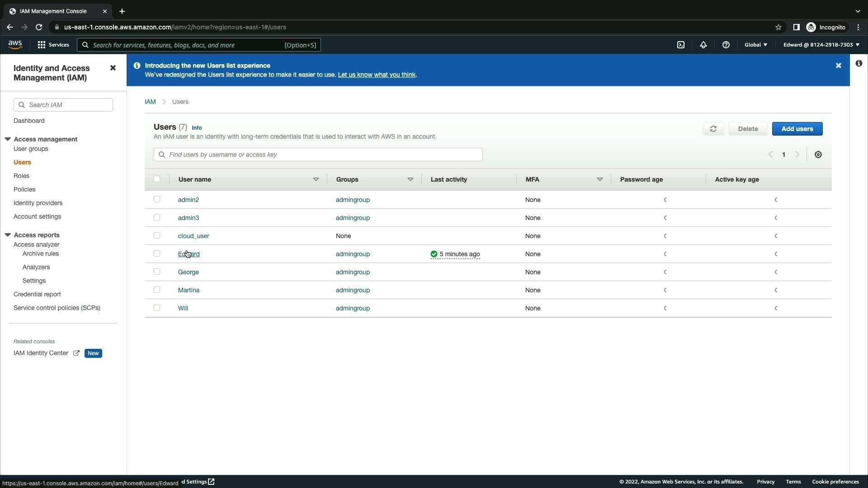Click the notifications bell icon
This screenshot has height=488, width=868.
(x=703, y=45)
